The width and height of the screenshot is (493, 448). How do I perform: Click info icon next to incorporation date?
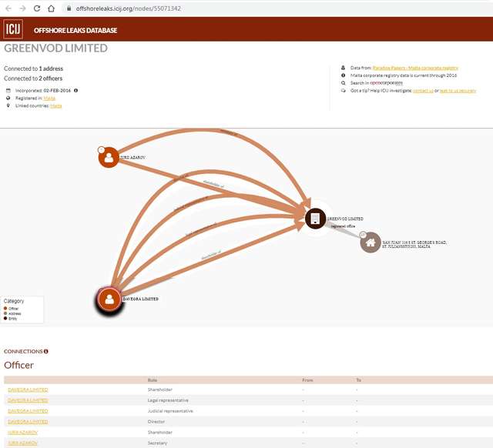(x=75, y=90)
